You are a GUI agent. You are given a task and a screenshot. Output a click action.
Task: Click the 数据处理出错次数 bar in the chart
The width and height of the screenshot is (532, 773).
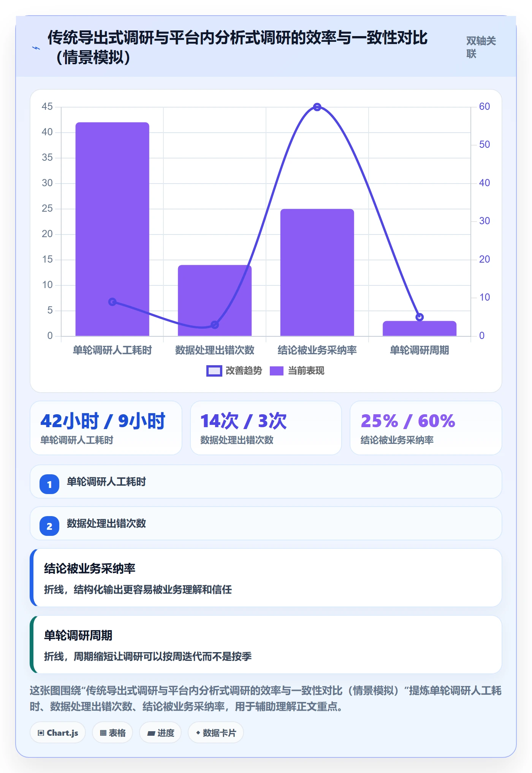pos(215,300)
